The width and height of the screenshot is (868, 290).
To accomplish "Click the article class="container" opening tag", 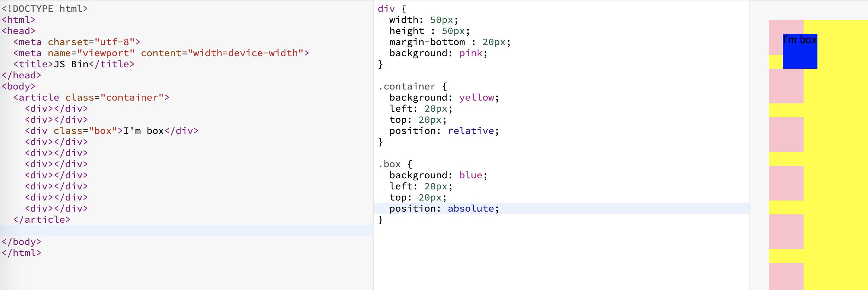I will (x=91, y=97).
